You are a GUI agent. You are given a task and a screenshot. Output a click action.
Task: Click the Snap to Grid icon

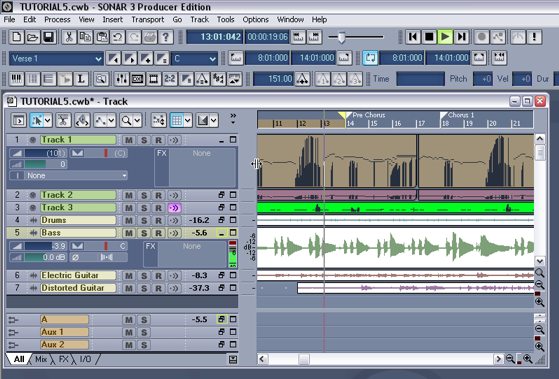[x=177, y=121]
